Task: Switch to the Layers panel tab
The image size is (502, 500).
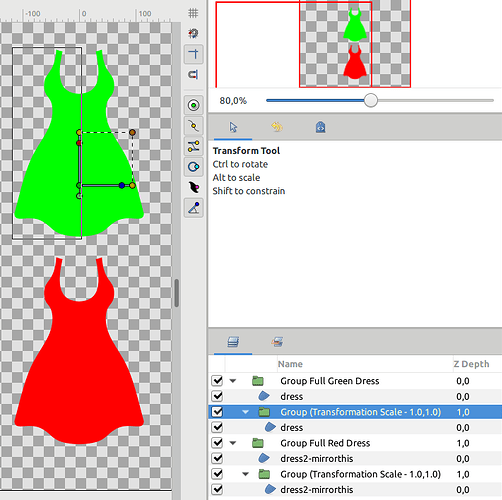Action: tap(233, 342)
